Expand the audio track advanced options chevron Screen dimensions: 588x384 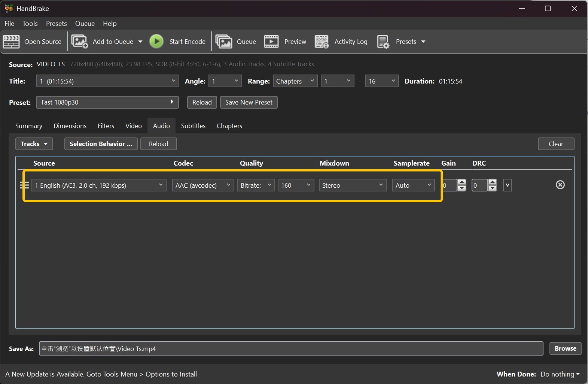(x=507, y=185)
